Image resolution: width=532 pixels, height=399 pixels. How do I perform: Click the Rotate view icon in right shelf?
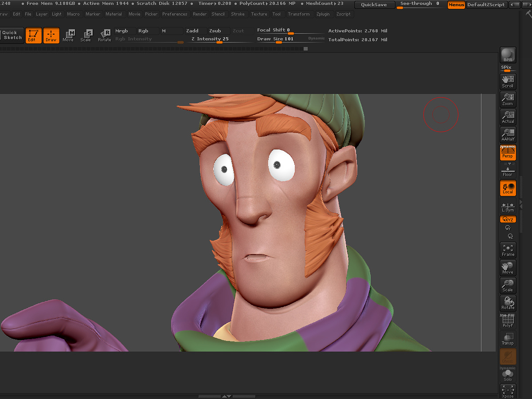pyautogui.click(x=508, y=303)
